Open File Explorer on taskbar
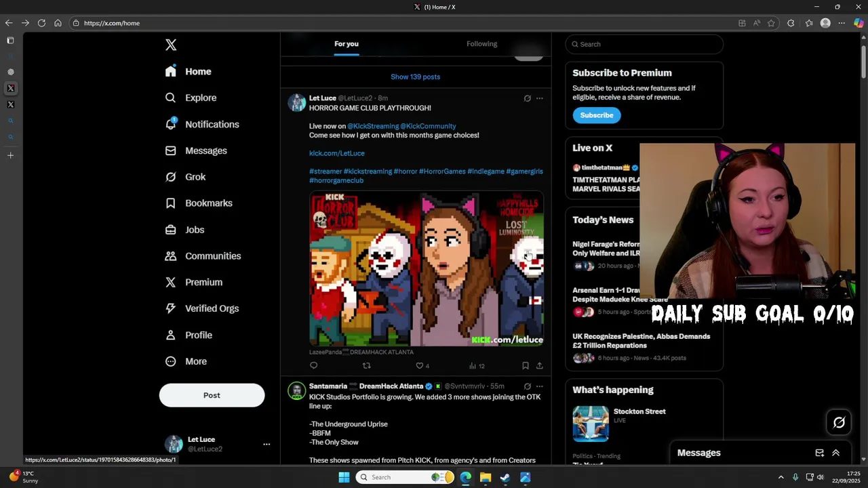868x488 pixels. tap(486, 477)
